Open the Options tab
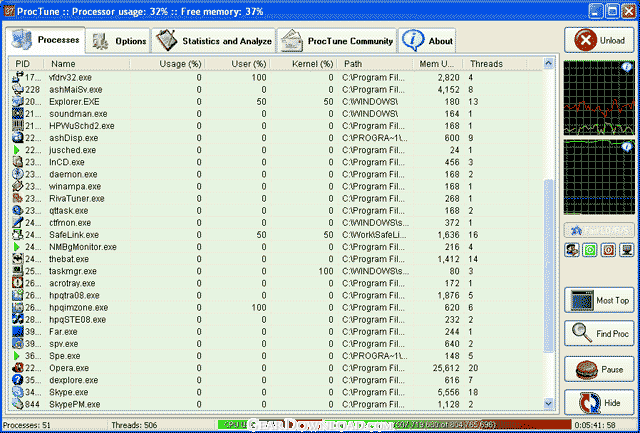The image size is (640, 433). [118, 41]
